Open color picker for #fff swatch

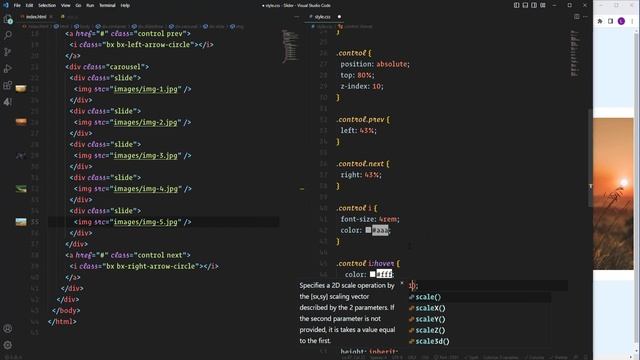point(372,274)
